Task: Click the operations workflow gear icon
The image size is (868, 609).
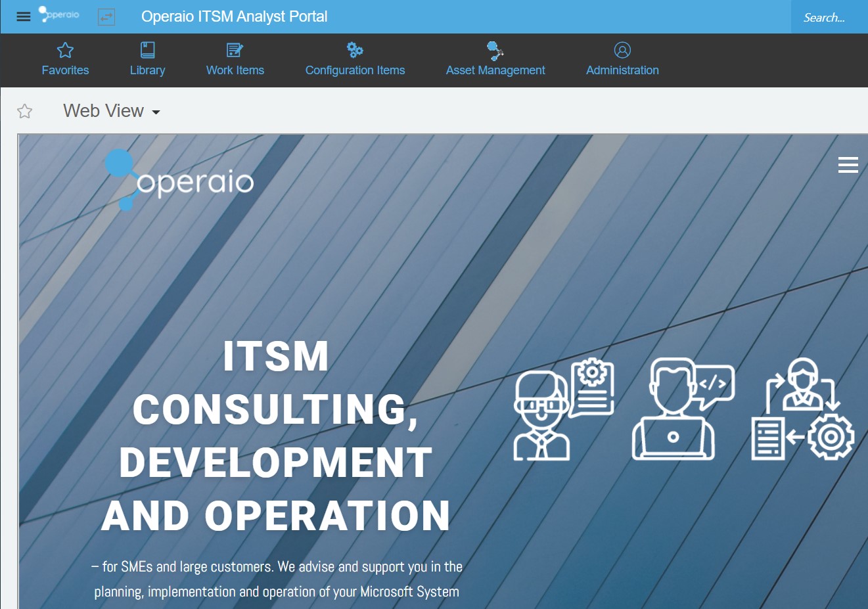Action: pos(802,409)
